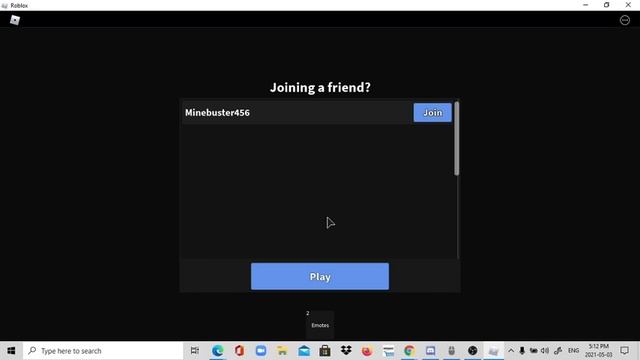
Task: Select the Roblox taskbar icon
Action: pos(493,351)
